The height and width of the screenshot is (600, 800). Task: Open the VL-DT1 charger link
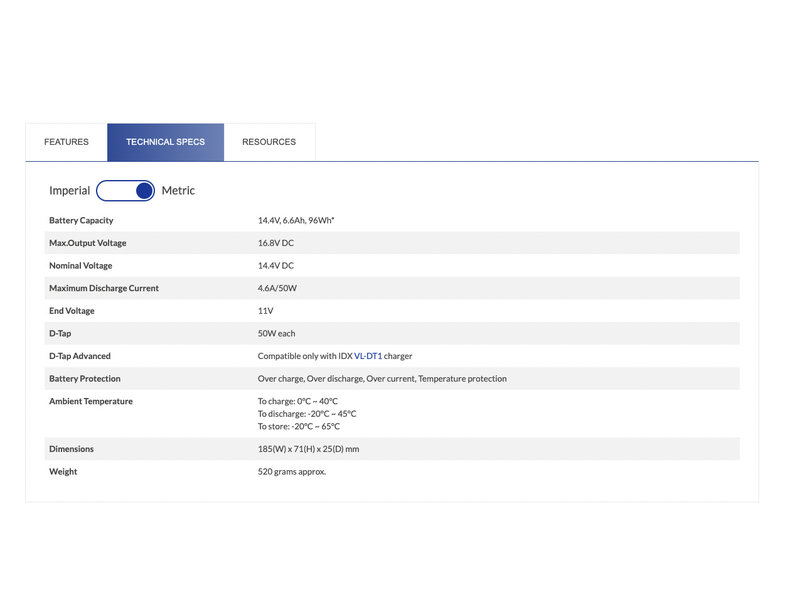[x=368, y=356]
